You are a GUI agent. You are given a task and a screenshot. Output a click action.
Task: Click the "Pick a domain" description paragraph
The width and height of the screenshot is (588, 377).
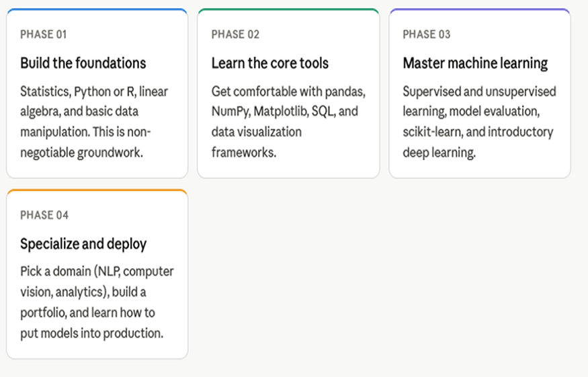pyautogui.click(x=97, y=302)
